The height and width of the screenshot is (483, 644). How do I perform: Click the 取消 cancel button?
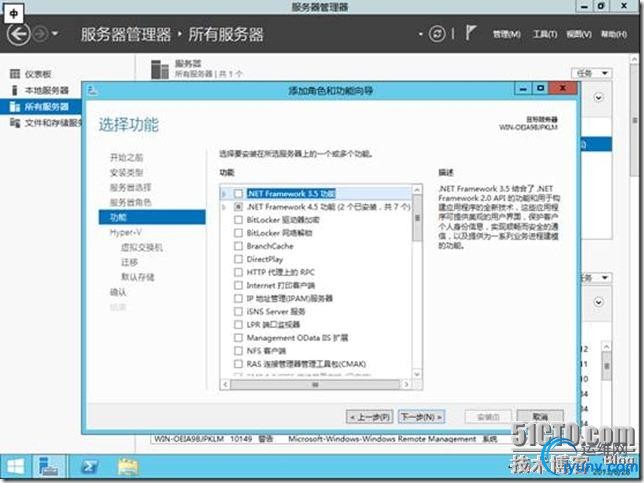point(540,417)
